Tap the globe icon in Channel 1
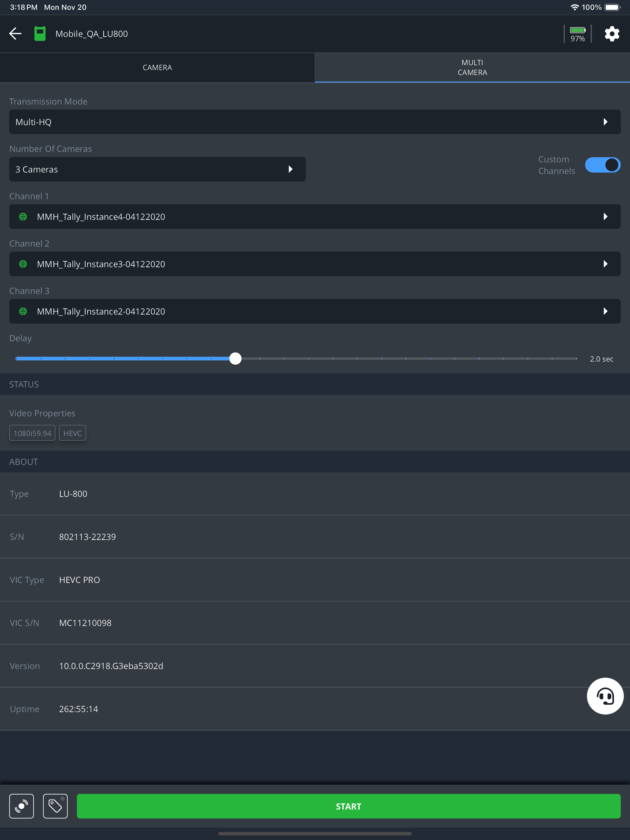Image resolution: width=630 pixels, height=840 pixels. (23, 216)
